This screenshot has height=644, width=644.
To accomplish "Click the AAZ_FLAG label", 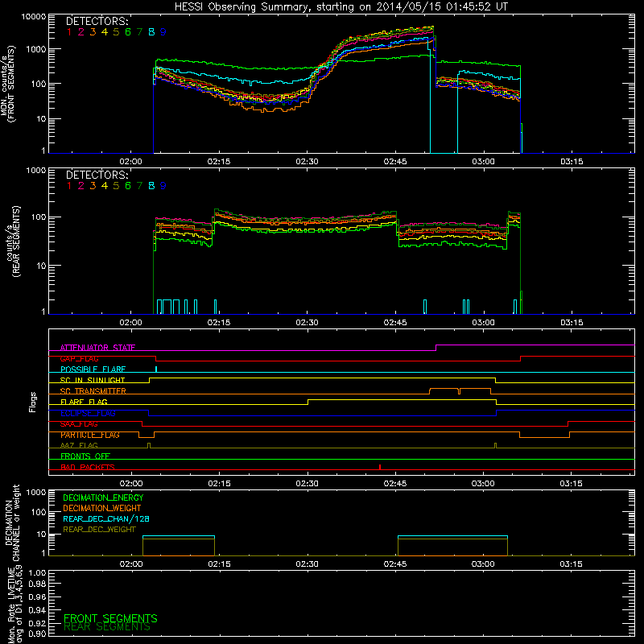I will coord(79,445).
